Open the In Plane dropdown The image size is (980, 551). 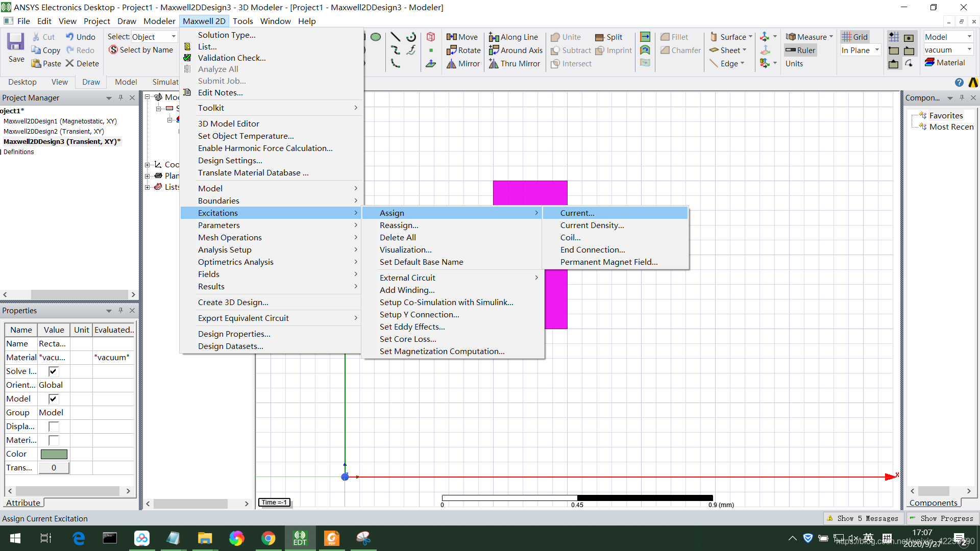point(877,50)
